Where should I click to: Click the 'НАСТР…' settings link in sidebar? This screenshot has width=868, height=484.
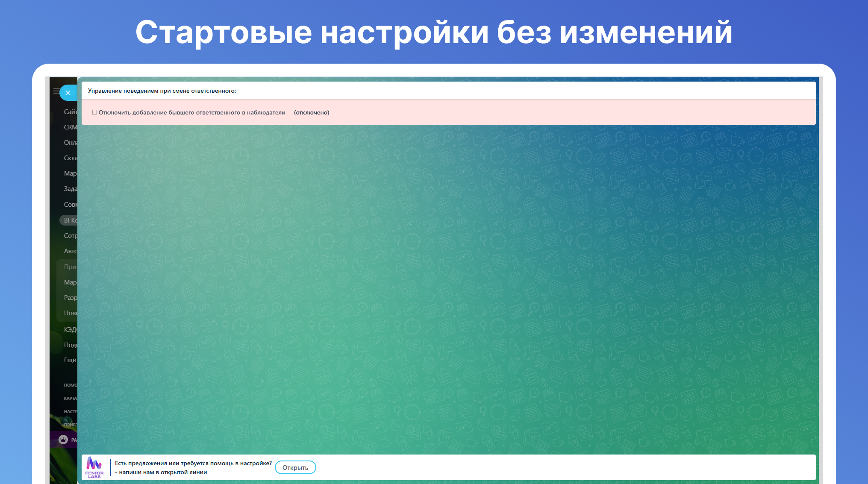(70, 411)
